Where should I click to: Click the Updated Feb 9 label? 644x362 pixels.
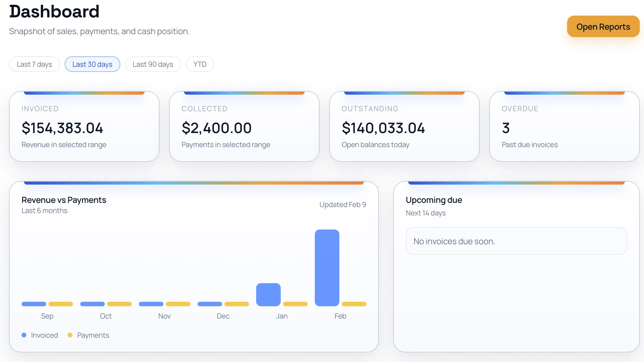coord(343,204)
